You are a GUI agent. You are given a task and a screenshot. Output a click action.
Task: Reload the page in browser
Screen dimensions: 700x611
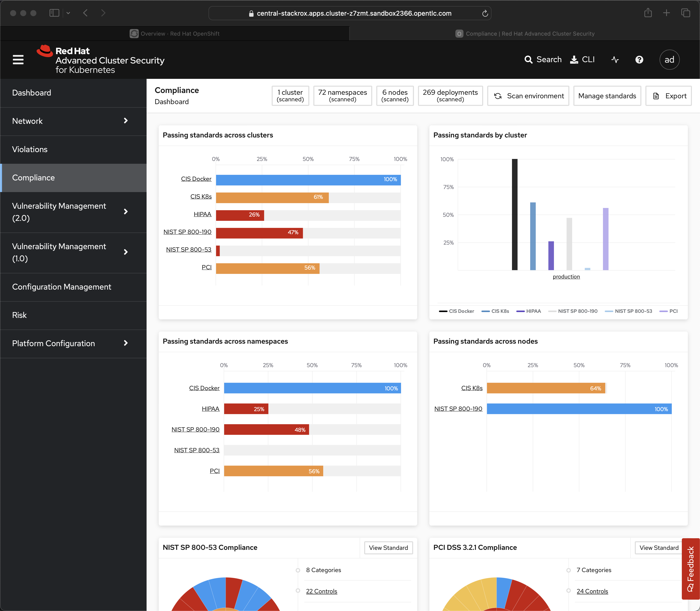485,13
